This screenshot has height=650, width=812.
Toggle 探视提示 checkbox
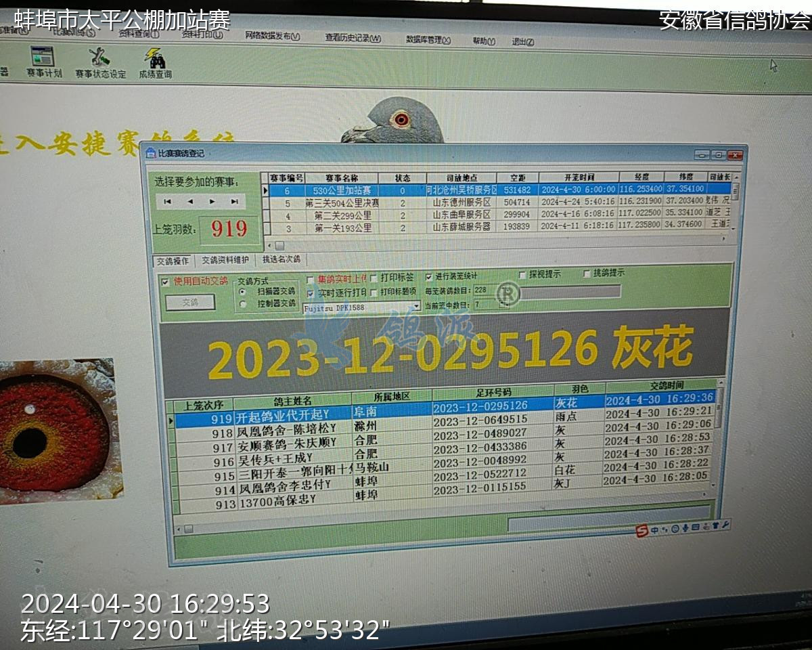(522, 275)
